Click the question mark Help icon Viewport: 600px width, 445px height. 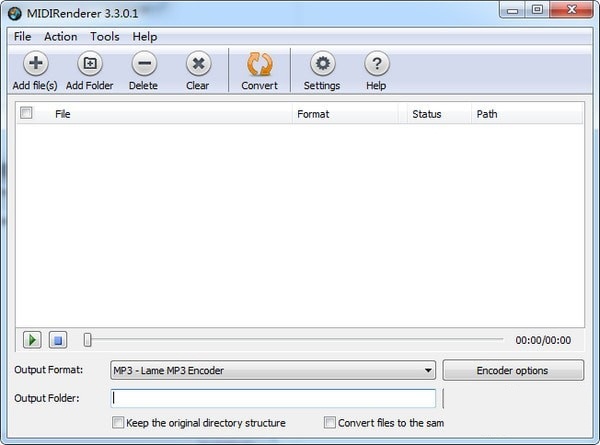point(377,64)
